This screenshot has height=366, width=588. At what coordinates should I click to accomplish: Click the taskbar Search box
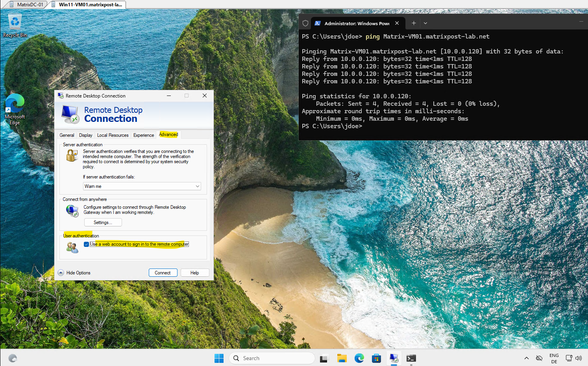272,358
